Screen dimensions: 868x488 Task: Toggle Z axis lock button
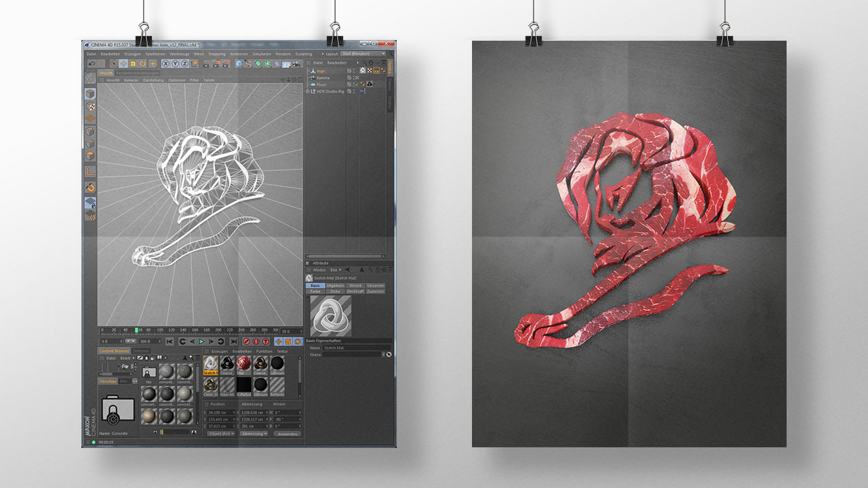[x=184, y=64]
